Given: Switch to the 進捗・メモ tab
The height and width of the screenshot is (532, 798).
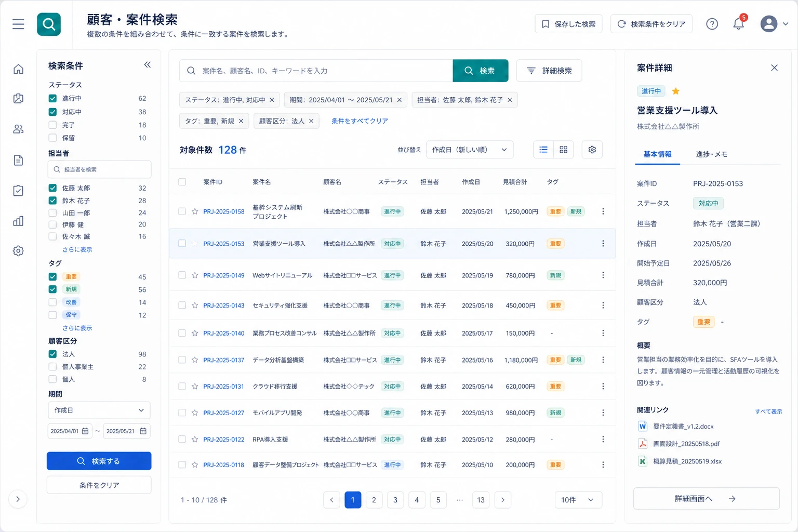Looking at the screenshot, I should 711,154.
